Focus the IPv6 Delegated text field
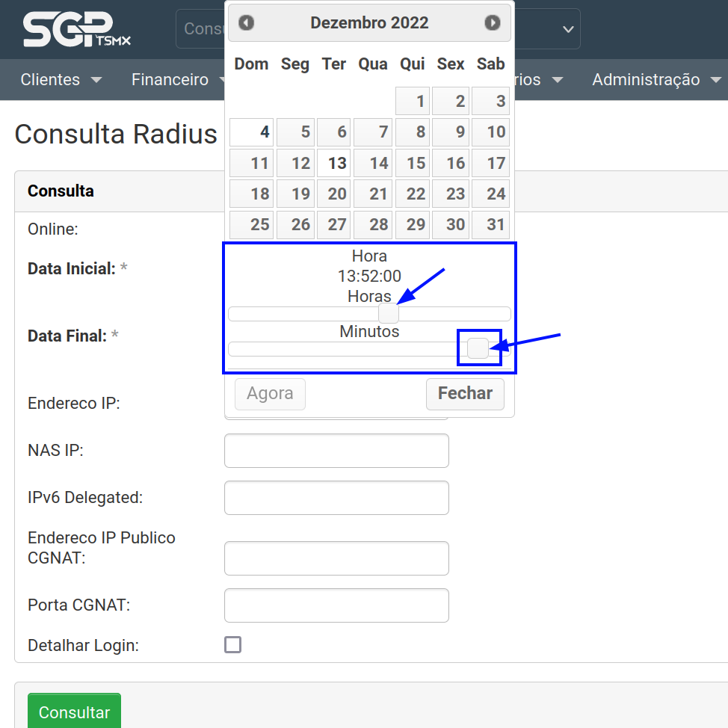The width and height of the screenshot is (728, 728). (336, 498)
